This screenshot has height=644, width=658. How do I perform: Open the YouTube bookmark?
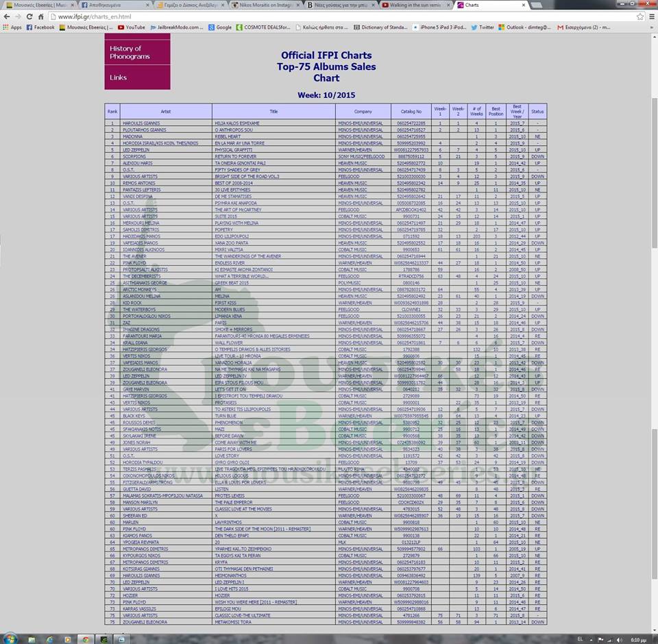coord(132,27)
